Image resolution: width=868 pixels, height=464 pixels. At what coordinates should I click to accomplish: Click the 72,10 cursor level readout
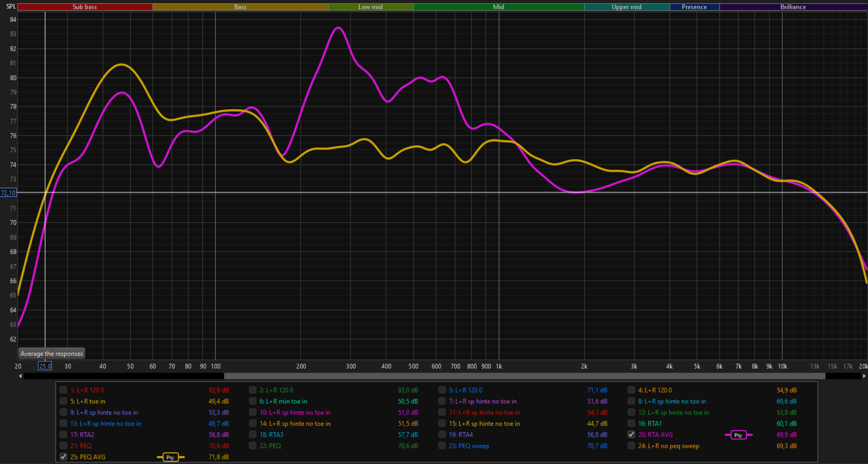(x=8, y=193)
